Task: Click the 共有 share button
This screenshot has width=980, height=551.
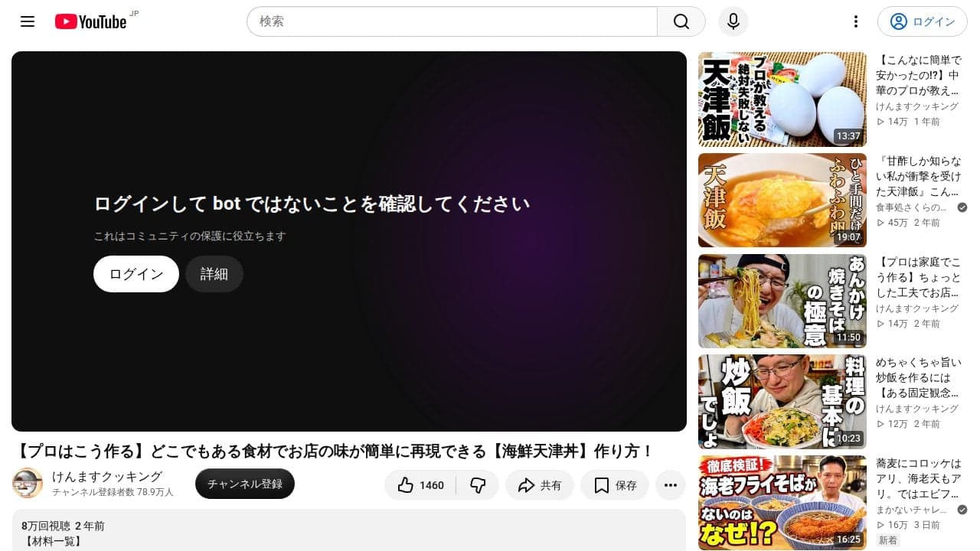Action: point(540,485)
